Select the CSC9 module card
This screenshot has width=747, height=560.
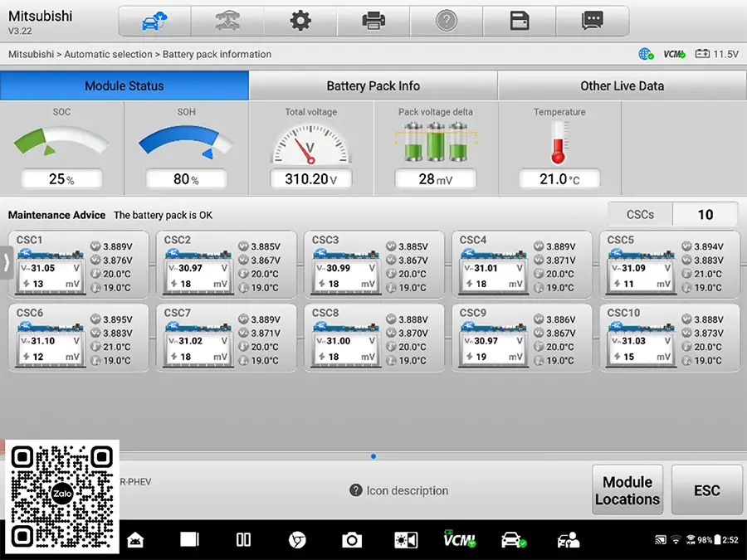click(x=522, y=338)
